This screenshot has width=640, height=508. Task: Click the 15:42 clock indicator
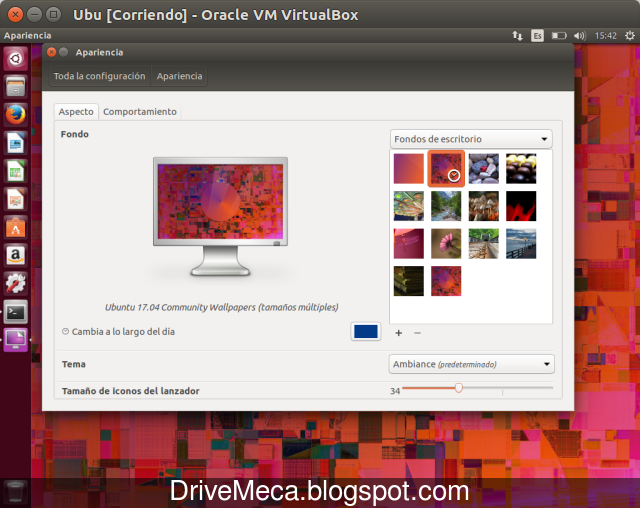pos(605,36)
